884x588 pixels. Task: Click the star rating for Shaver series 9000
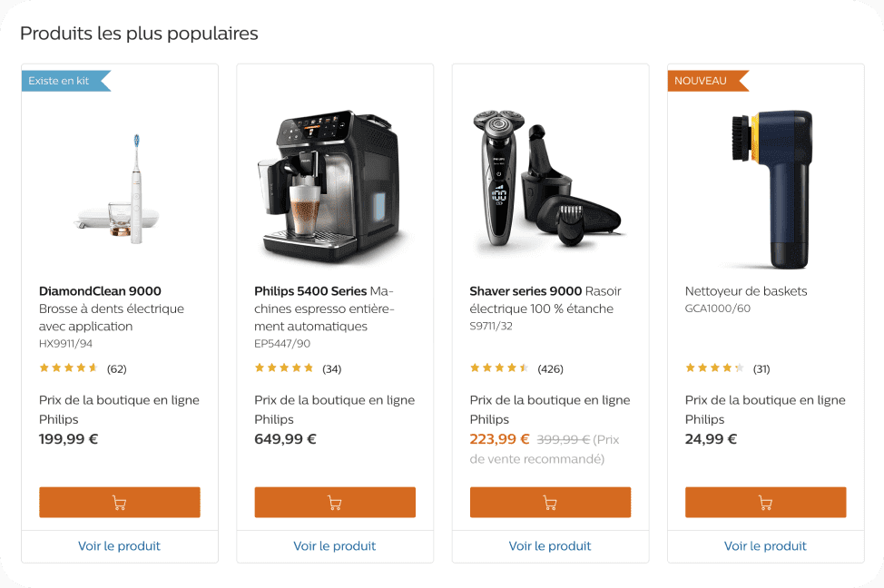tap(495, 367)
